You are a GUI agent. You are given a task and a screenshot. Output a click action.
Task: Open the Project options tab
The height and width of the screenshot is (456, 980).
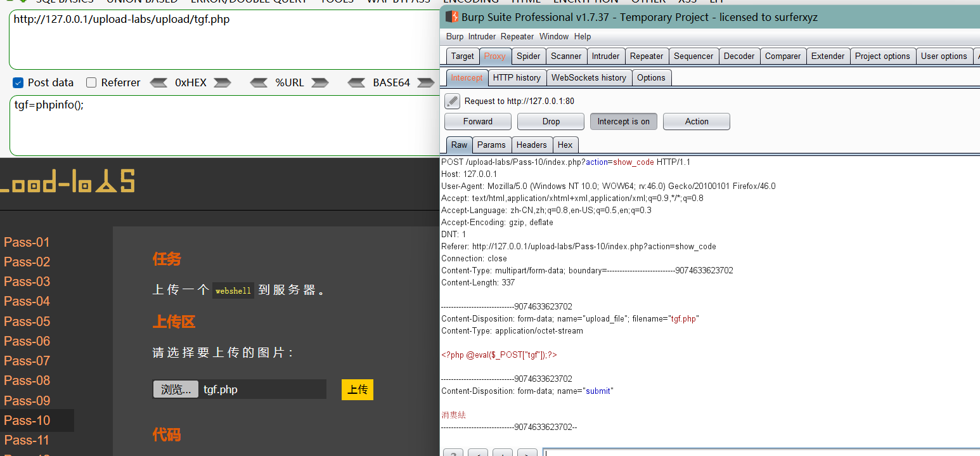coord(882,56)
